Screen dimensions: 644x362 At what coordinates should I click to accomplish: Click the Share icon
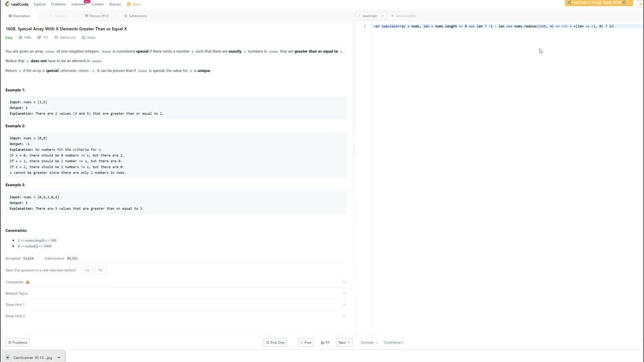point(84,37)
